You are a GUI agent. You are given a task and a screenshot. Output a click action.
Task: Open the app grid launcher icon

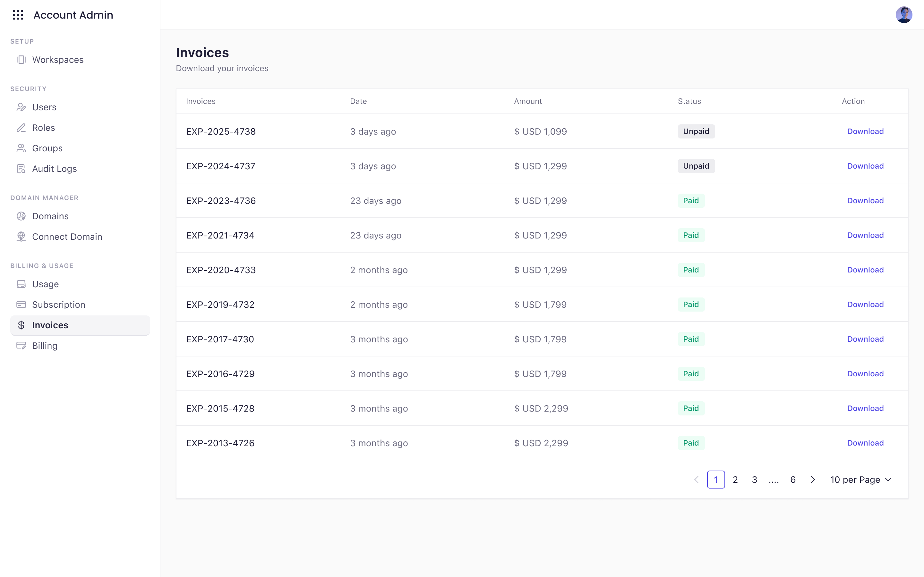[18, 15]
